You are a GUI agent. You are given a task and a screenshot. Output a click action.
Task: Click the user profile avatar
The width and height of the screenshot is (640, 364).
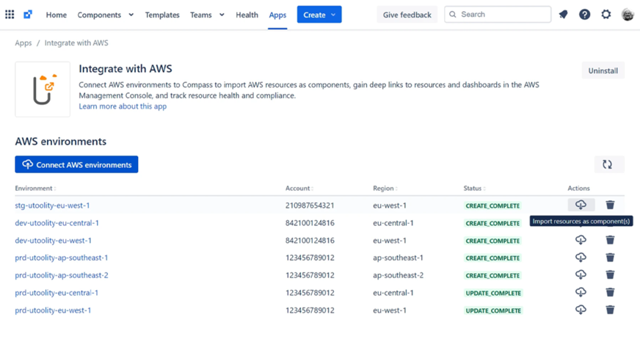coord(628,15)
